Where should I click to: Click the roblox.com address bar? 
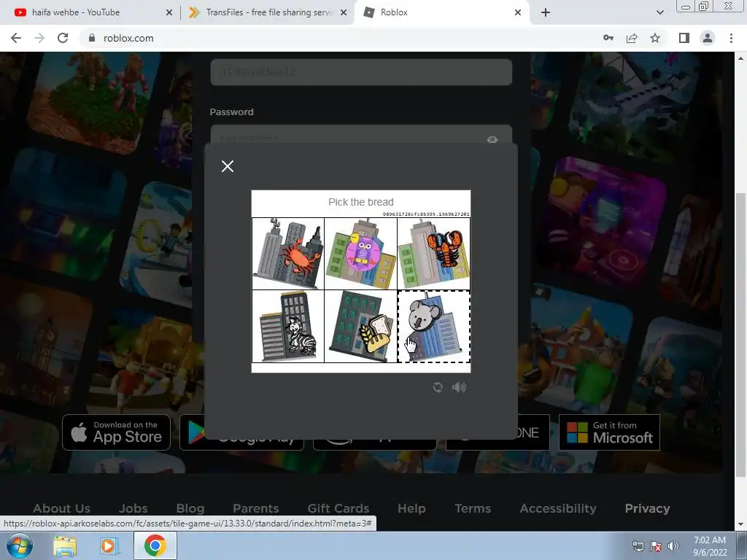[x=333, y=38]
